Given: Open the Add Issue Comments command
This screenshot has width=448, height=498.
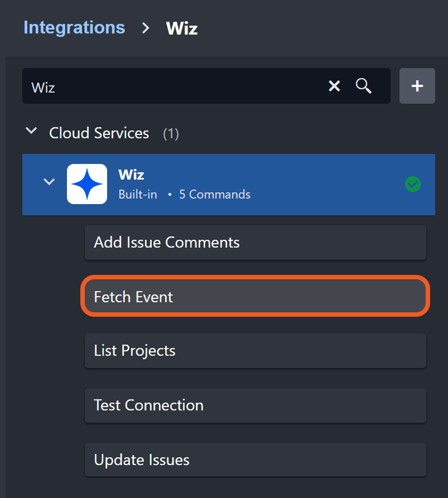Looking at the screenshot, I should pos(255,243).
